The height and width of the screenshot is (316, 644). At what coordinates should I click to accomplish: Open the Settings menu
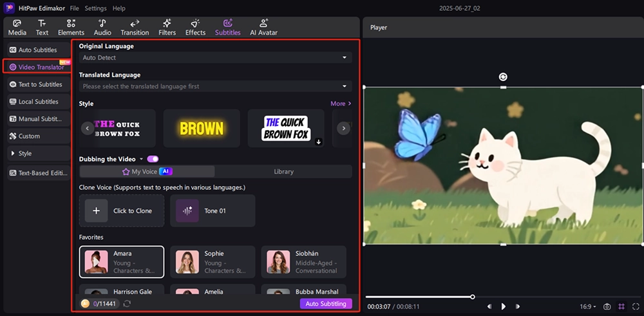[96, 8]
